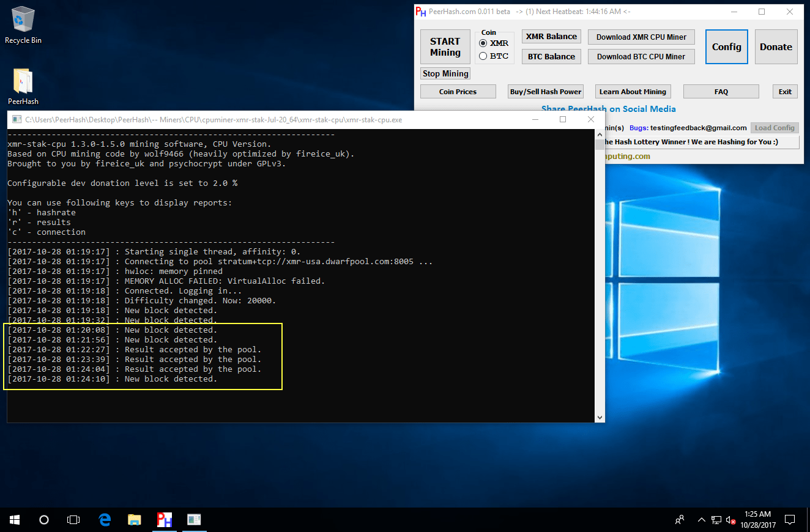
Task: Check the XMR Balance
Action: 551,37
